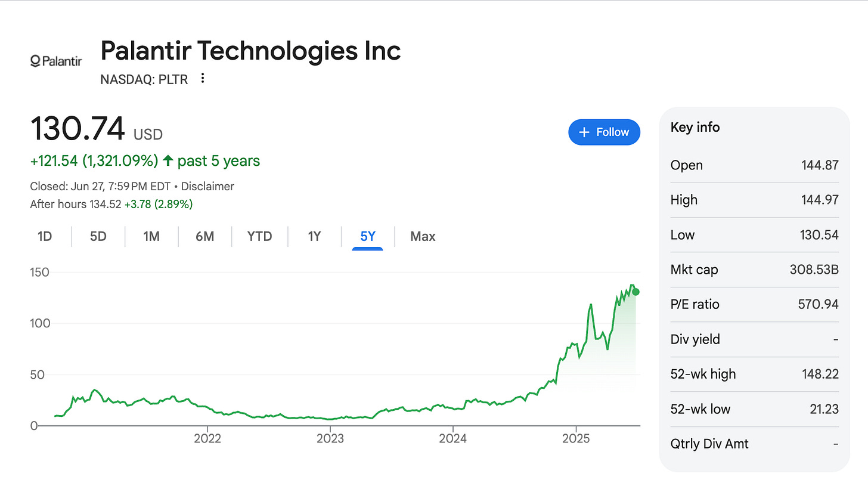This screenshot has width=868, height=492.
Task: Switch chart to 5D range
Action: pyautogui.click(x=98, y=236)
